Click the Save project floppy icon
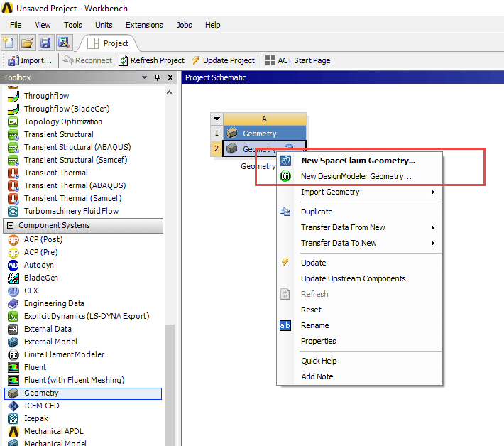This screenshot has height=446, width=504. (45, 43)
